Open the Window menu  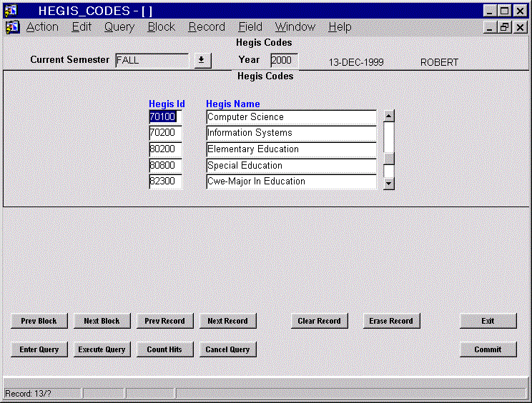click(x=295, y=27)
